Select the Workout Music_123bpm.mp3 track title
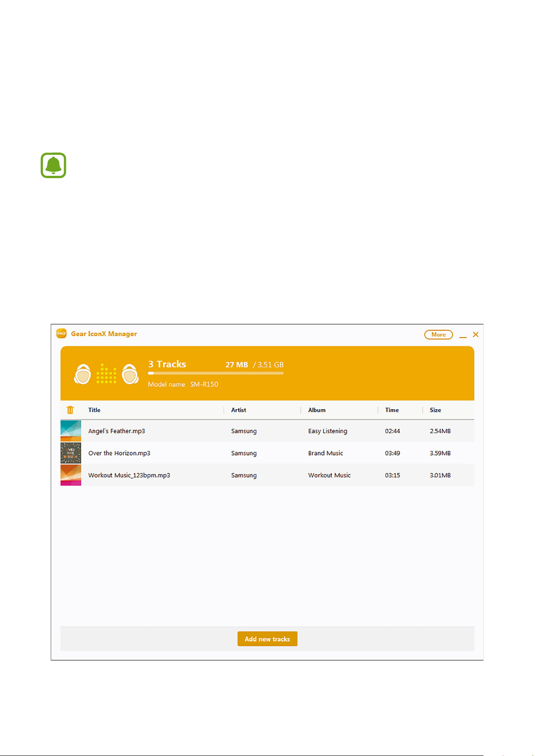The width and height of the screenshot is (535, 756). pos(129,475)
